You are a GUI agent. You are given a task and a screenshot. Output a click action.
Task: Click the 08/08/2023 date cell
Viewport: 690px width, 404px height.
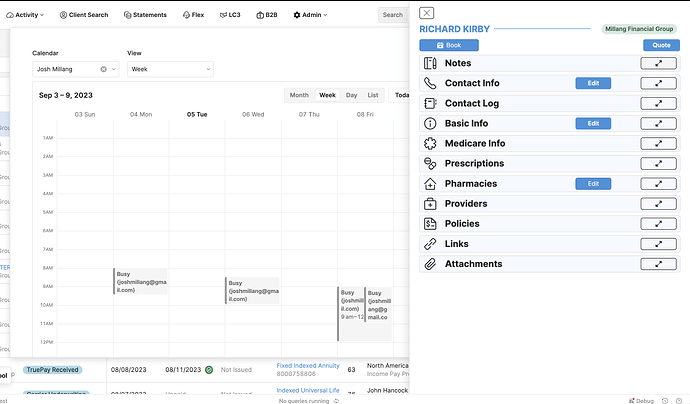point(128,370)
